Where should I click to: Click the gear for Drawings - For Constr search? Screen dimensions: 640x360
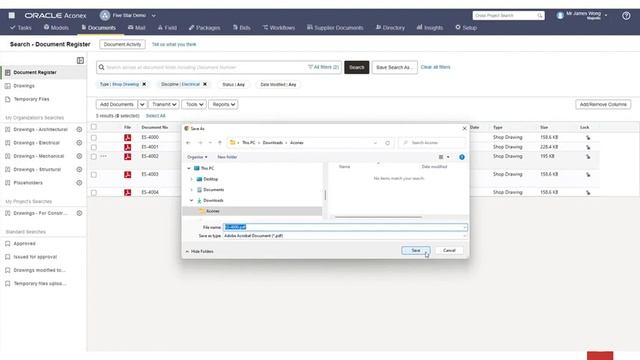point(79,213)
